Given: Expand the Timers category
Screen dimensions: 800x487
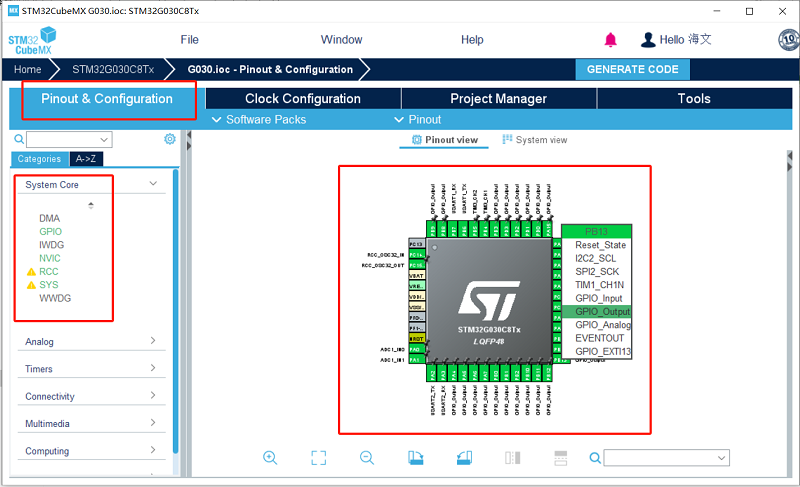Looking at the screenshot, I should [x=90, y=369].
